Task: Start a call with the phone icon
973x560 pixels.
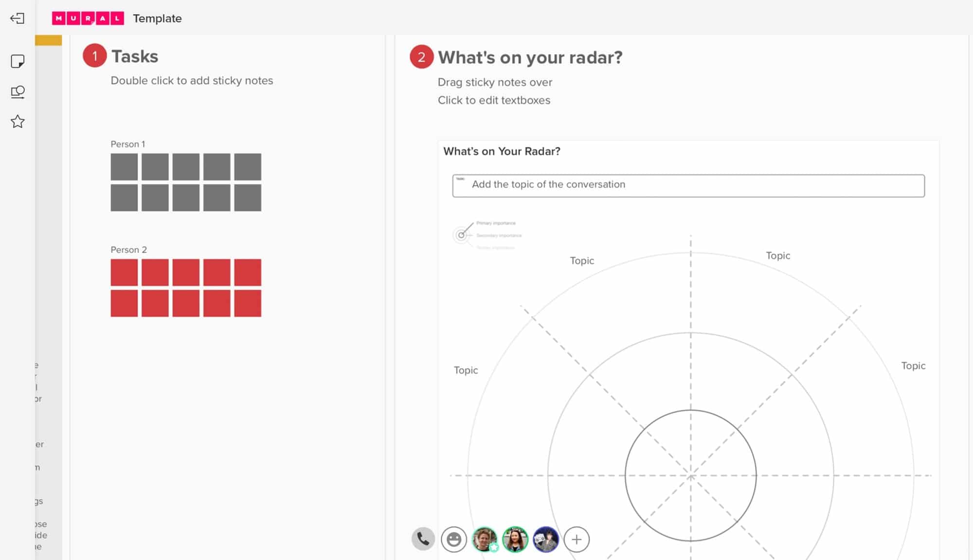Action: point(423,539)
